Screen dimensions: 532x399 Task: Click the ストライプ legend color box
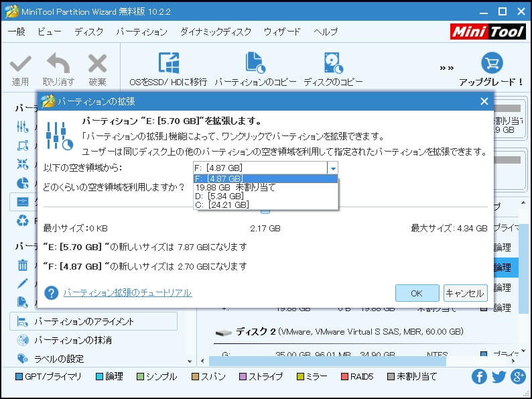coord(243,377)
